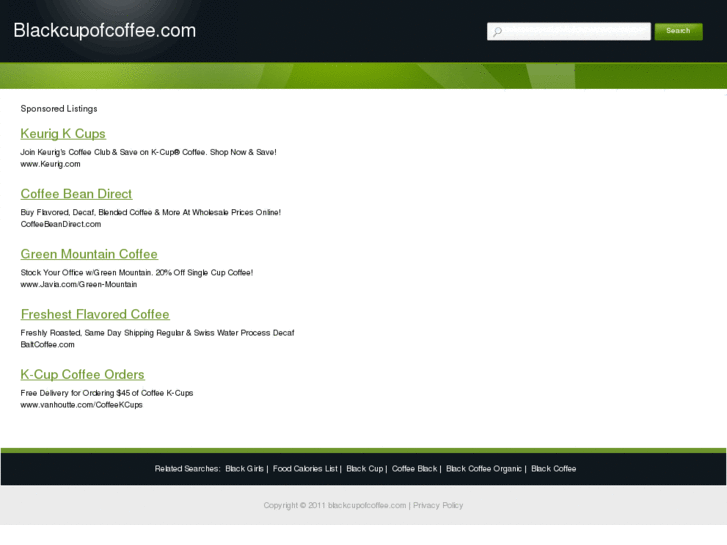
Task: Click the Keurig's Coffee Club description text
Action: (x=148, y=152)
